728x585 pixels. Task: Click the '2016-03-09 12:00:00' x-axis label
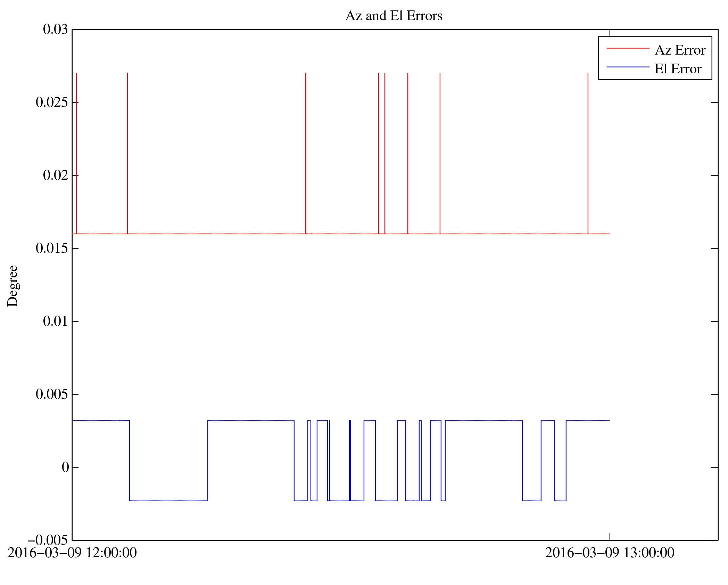click(72, 553)
